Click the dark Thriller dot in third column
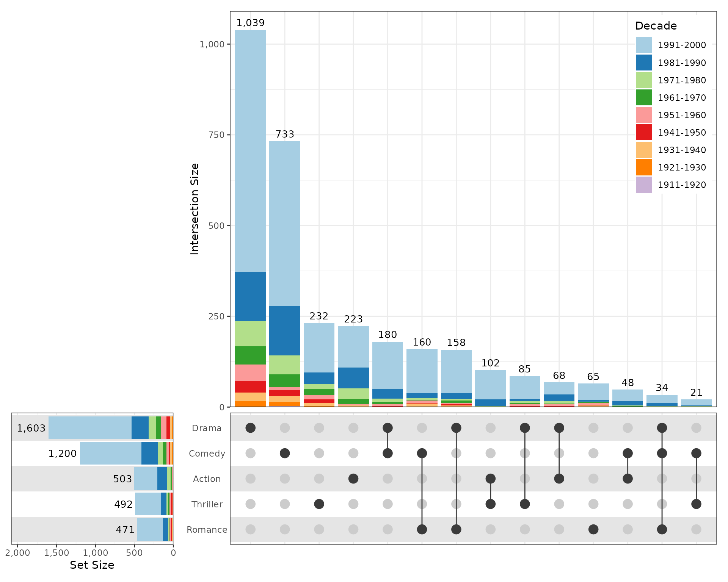The width and height of the screenshot is (728, 582). click(x=319, y=504)
